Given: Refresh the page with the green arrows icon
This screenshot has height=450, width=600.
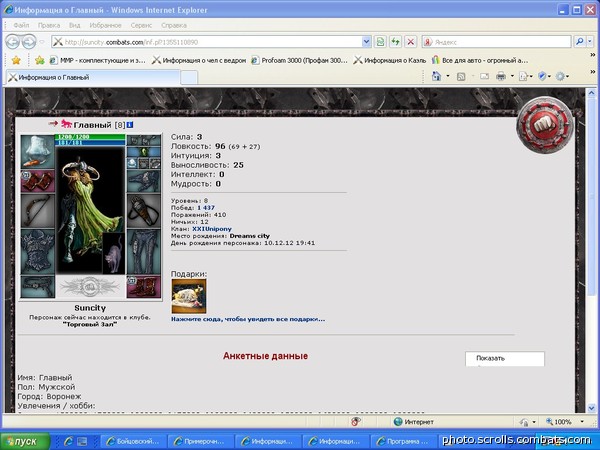Looking at the screenshot, I should (396, 41).
